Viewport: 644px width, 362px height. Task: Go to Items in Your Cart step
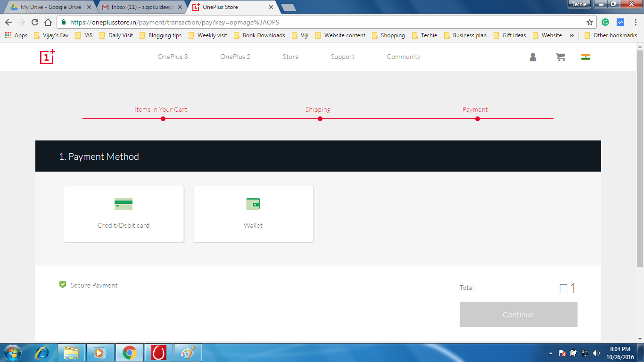point(161,109)
